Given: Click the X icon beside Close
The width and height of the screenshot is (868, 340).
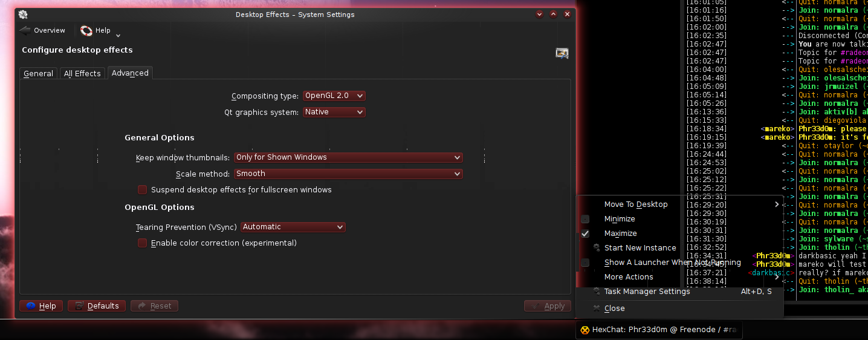Looking at the screenshot, I should [597, 309].
